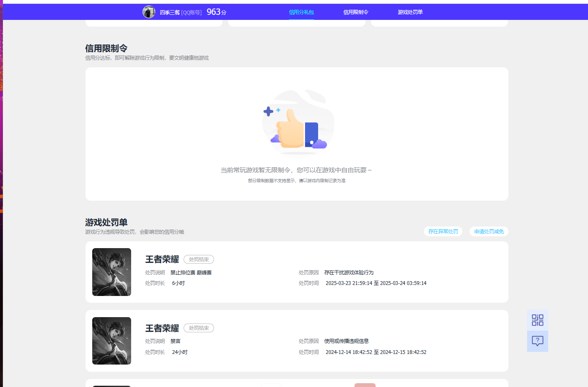Screen dimensions: 588x387
Task: Click the username 四季三餐
Action: pyautogui.click(x=169, y=12)
